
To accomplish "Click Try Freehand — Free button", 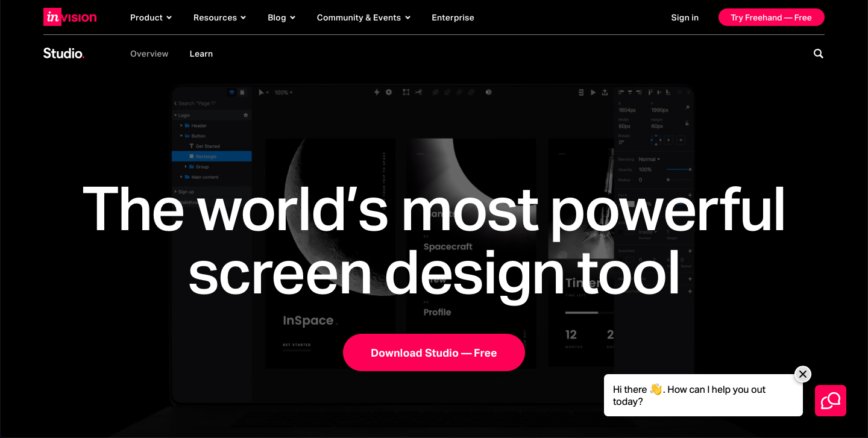I will click(772, 17).
